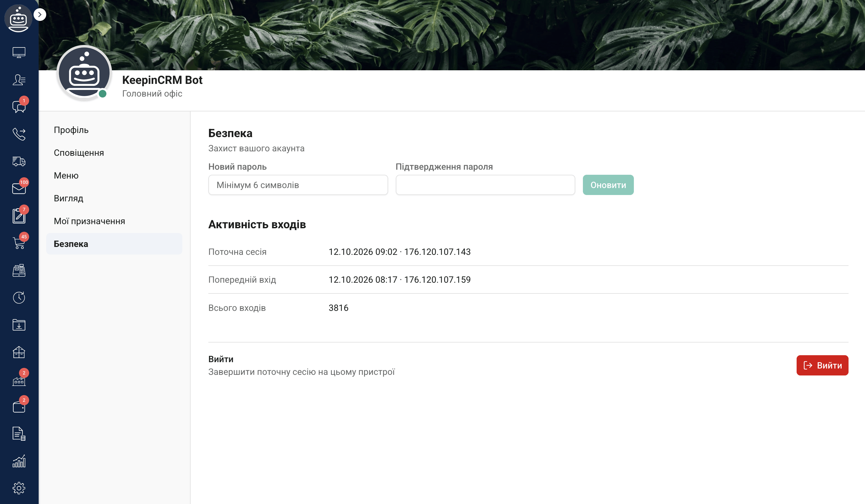The width and height of the screenshot is (865, 504).
Task: Open the mail icon with badge 100
Action: pos(19,188)
